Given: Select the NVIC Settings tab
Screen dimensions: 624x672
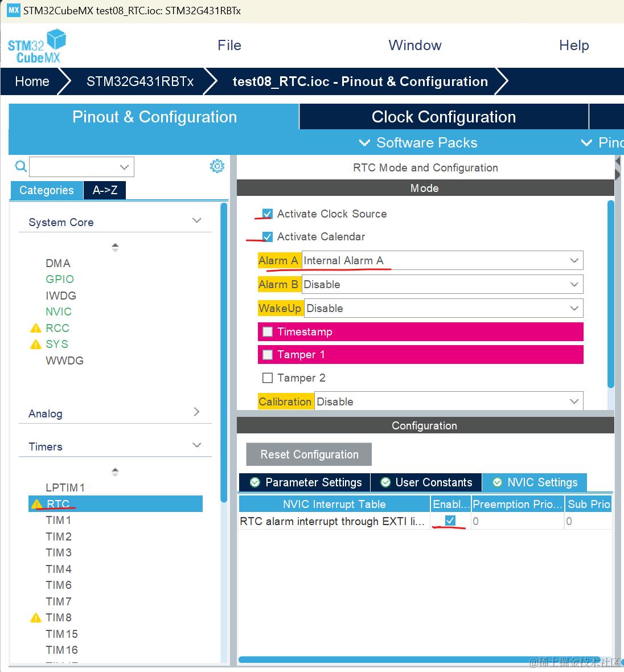Looking at the screenshot, I should click(x=535, y=482).
